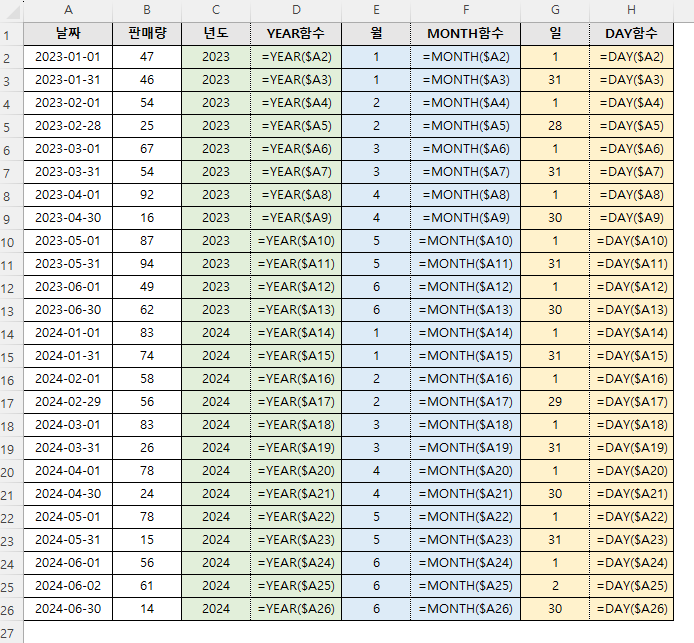
Task: Click the 판매량 header cell
Action: click(x=147, y=34)
